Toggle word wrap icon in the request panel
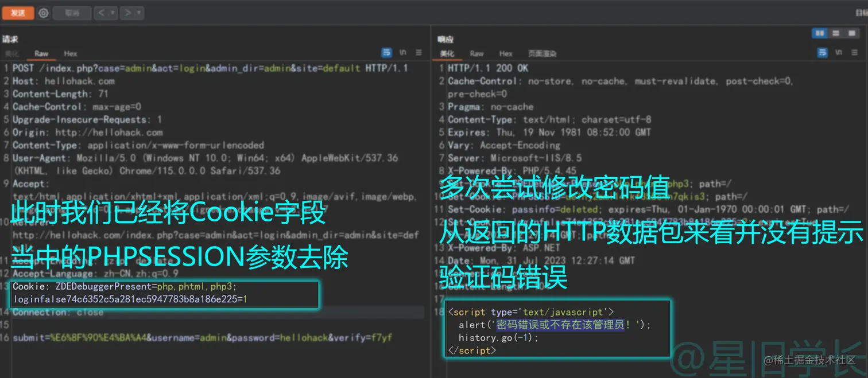This screenshot has height=378, width=868. (387, 53)
